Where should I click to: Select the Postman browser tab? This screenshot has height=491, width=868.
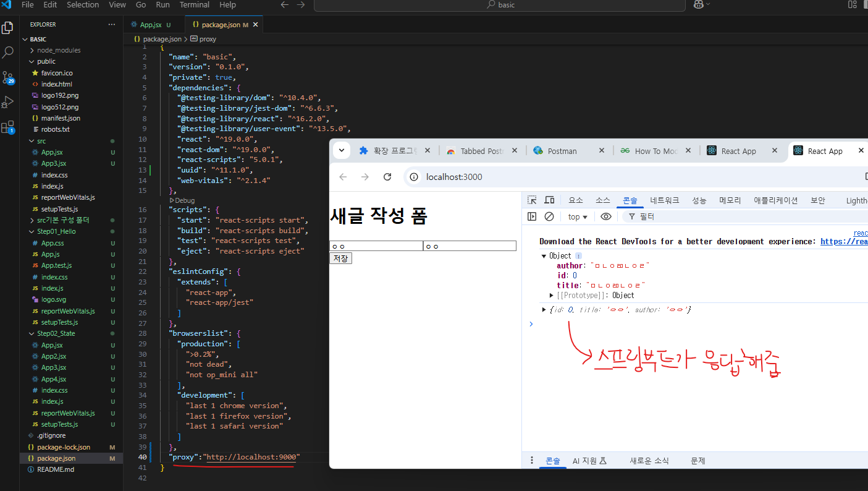(562, 151)
